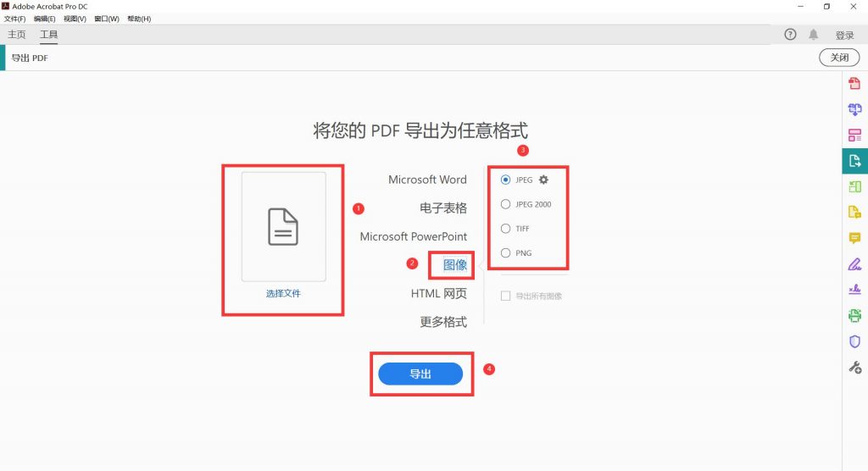The width and height of the screenshot is (868, 471).
Task: Open the Comment tool speech bubble icon
Action: tap(854, 238)
